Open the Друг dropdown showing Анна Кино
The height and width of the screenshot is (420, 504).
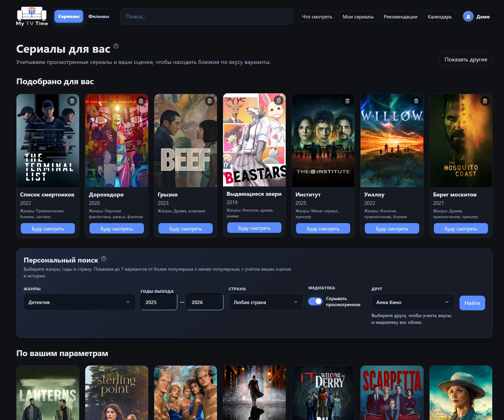(413, 302)
